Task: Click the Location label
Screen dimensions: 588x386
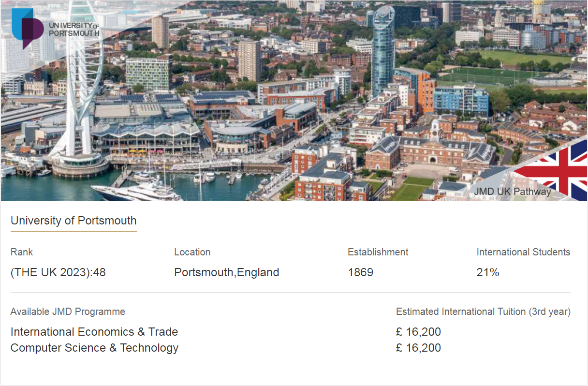Action: tap(192, 252)
